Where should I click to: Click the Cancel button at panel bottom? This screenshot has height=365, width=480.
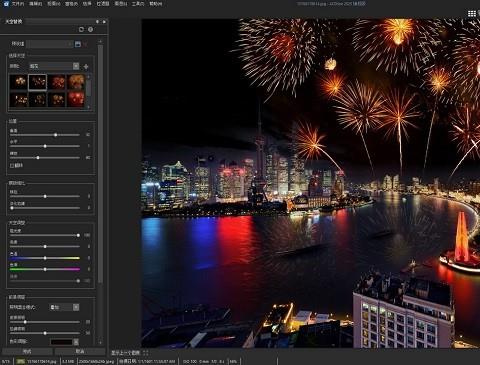click(x=80, y=351)
